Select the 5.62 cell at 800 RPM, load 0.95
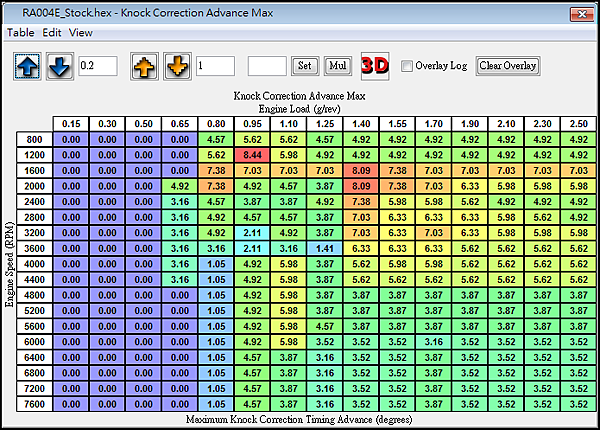The width and height of the screenshot is (600, 430). point(253,140)
